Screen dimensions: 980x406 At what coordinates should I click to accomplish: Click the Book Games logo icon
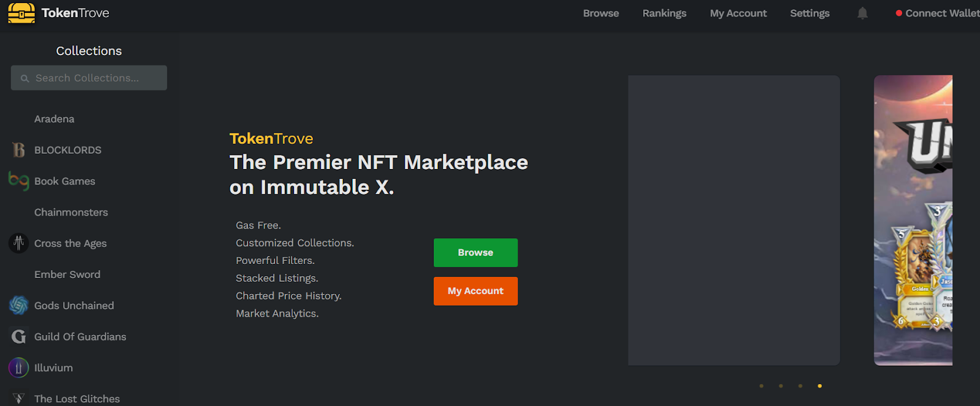(19, 181)
